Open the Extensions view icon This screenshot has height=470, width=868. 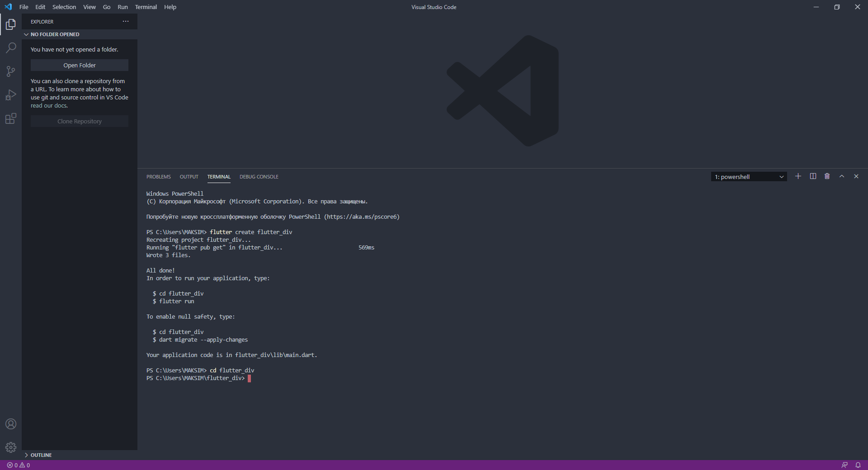click(x=11, y=118)
